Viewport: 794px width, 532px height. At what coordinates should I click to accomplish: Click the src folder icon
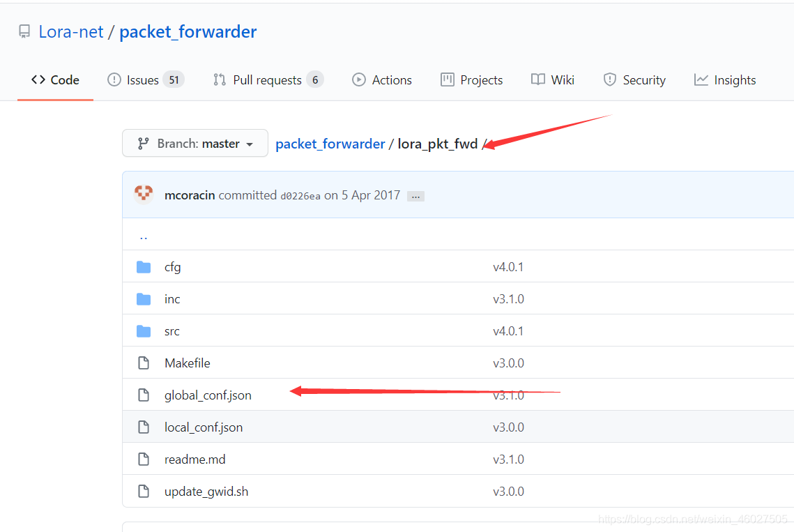click(x=144, y=331)
